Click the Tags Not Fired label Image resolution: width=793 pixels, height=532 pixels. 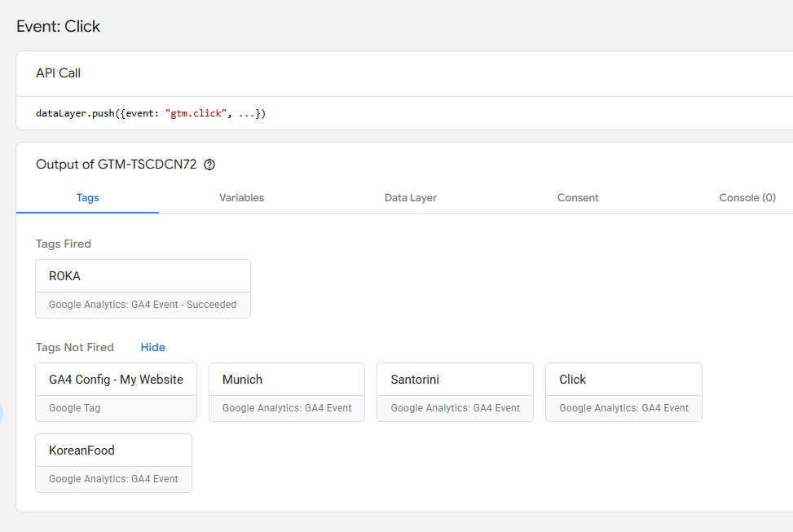75,347
